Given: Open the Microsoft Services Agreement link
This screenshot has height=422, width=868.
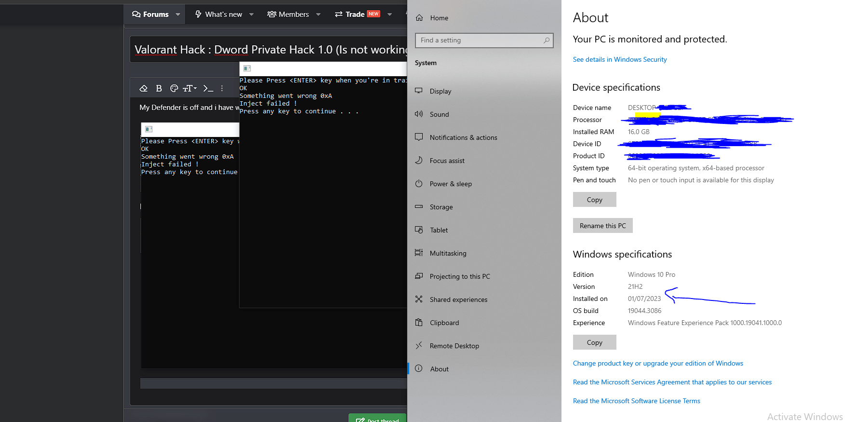Looking at the screenshot, I should pyautogui.click(x=672, y=382).
